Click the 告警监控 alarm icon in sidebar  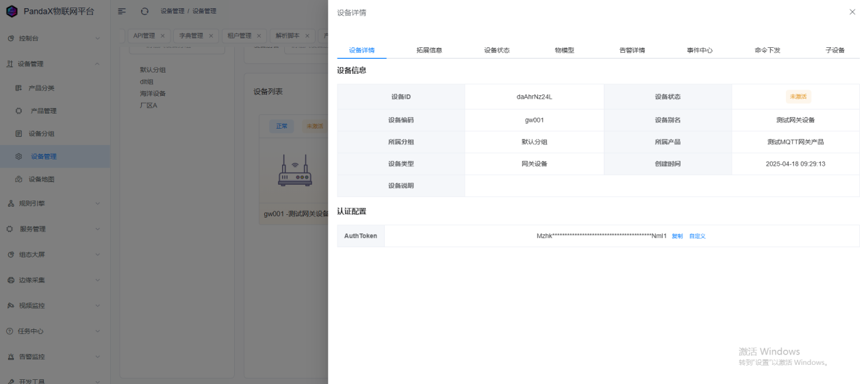[10, 357]
